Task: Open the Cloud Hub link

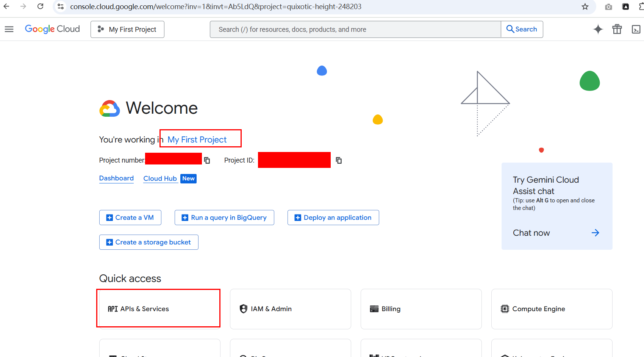Action: coord(160,178)
